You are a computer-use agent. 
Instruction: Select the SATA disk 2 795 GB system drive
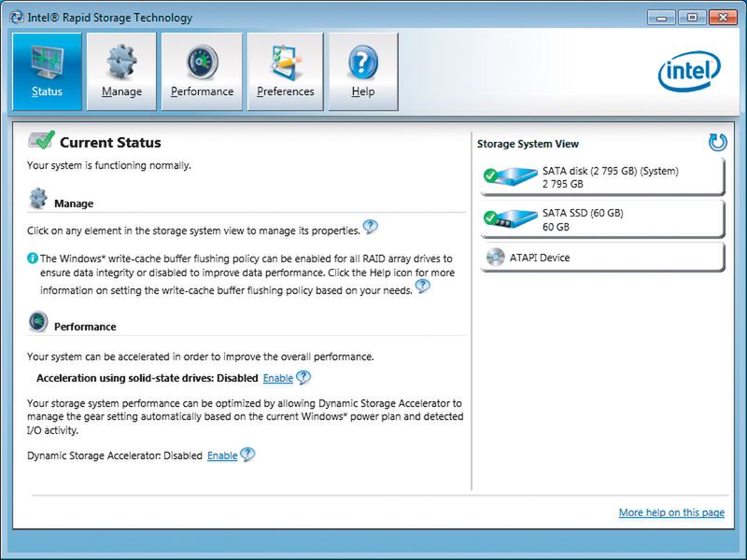602,177
